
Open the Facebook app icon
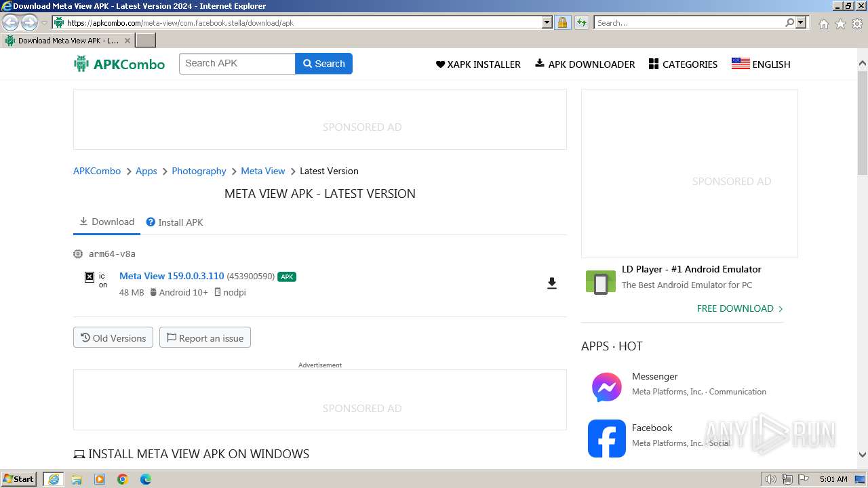pos(606,439)
